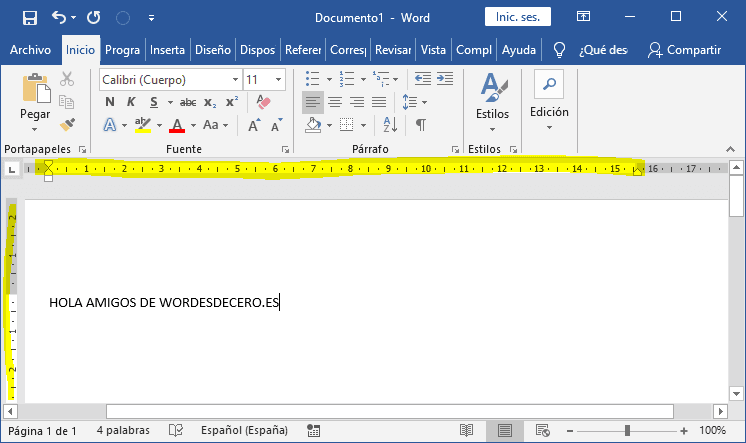Open the Ayuda tab
This screenshot has height=443, width=746.
pyautogui.click(x=519, y=49)
